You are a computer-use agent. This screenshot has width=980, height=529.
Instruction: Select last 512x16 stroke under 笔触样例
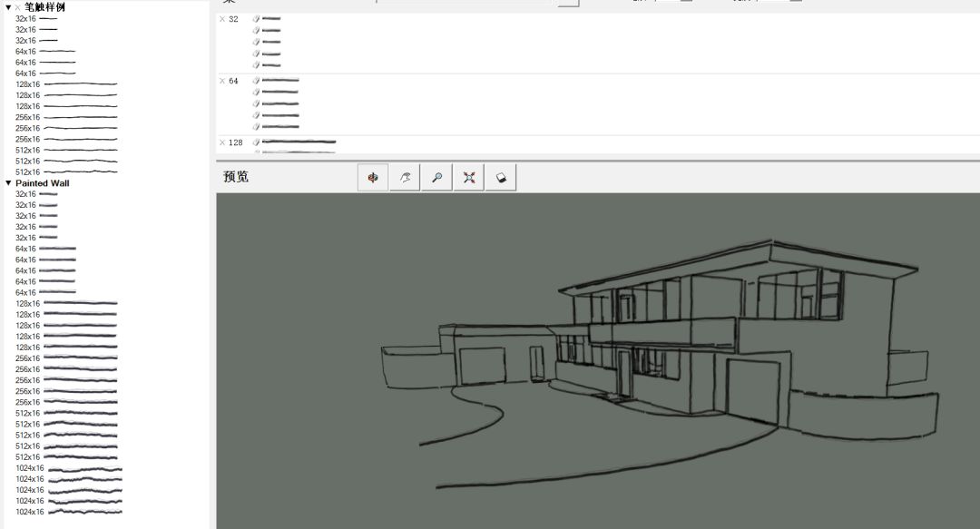(66, 172)
